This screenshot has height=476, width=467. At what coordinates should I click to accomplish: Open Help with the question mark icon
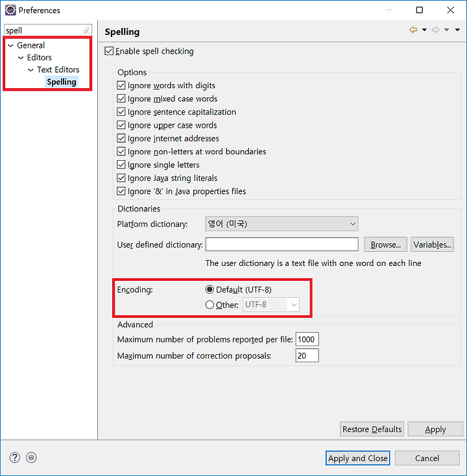(x=14, y=457)
